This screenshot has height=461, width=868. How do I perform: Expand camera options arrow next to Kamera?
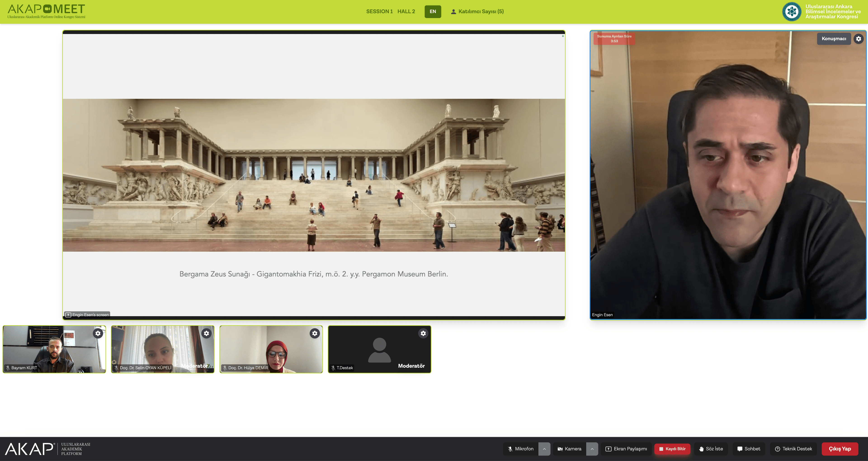pyautogui.click(x=592, y=449)
